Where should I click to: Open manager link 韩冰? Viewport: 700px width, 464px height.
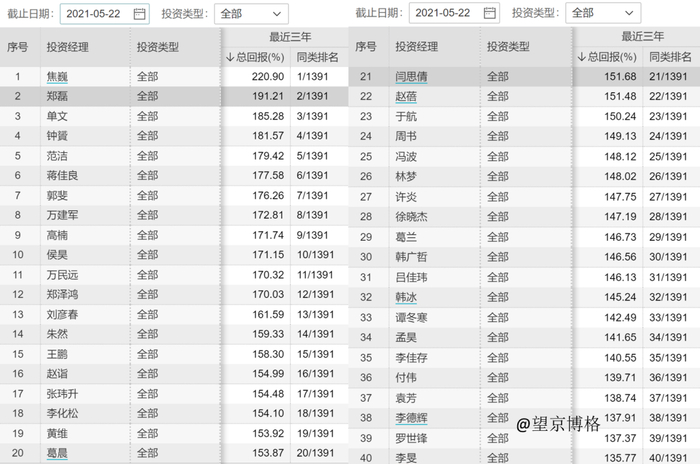pos(406,297)
